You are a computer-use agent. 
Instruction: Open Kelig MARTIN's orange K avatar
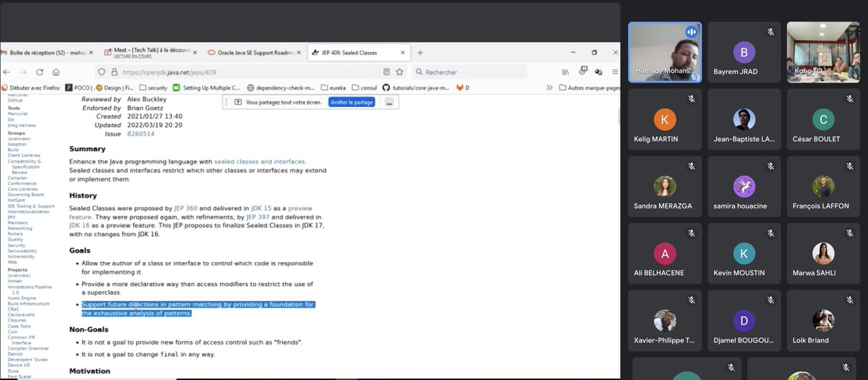coord(665,119)
